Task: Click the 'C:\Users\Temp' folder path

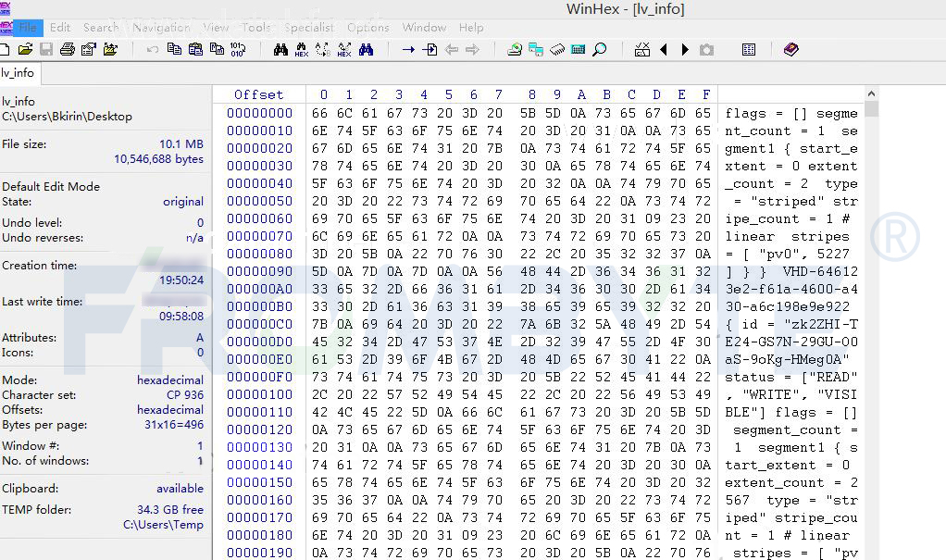Action: (164, 525)
